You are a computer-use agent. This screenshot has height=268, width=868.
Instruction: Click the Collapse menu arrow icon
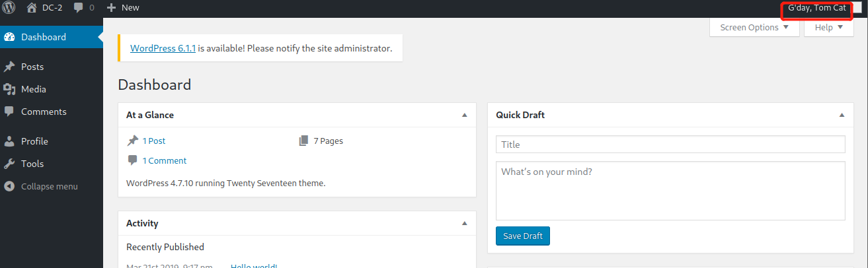click(9, 186)
